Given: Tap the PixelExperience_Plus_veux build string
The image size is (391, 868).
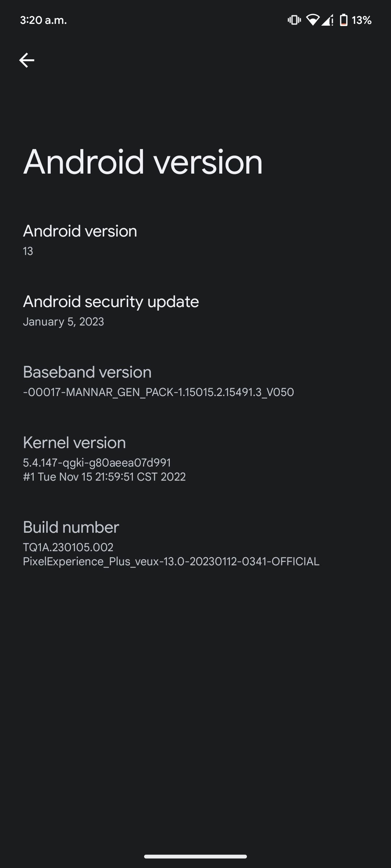Looking at the screenshot, I should [171, 561].
